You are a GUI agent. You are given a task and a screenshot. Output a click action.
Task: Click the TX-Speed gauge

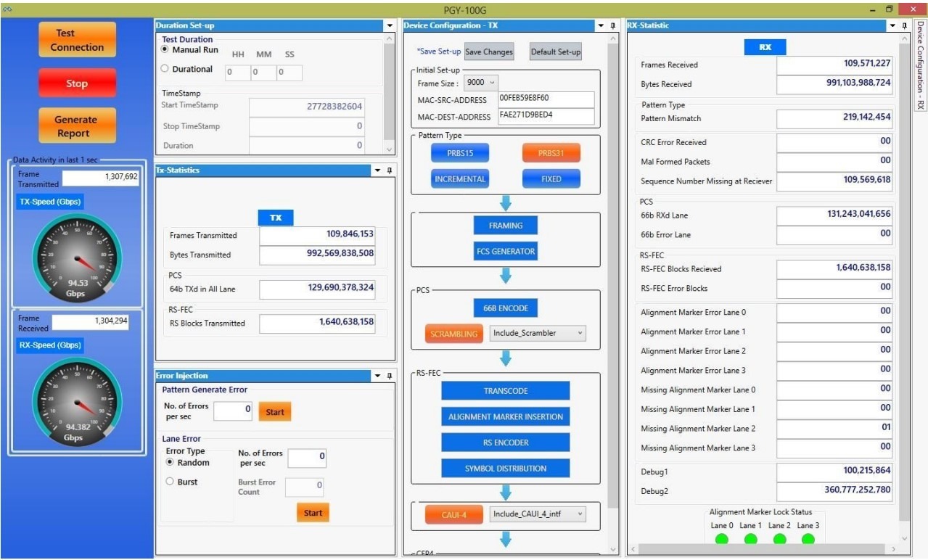coord(77,258)
